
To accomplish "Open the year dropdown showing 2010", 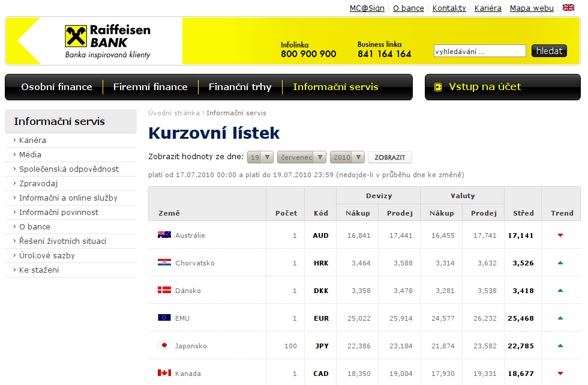I will coord(347,157).
